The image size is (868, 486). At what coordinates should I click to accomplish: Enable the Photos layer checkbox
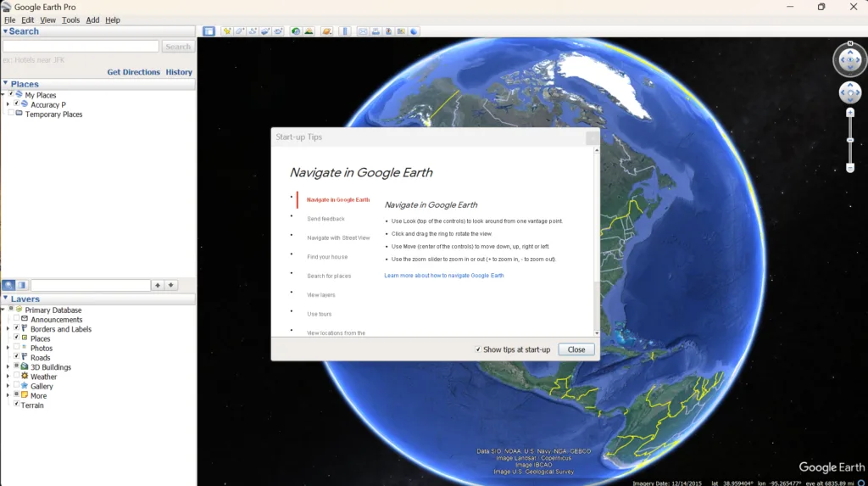(x=17, y=348)
